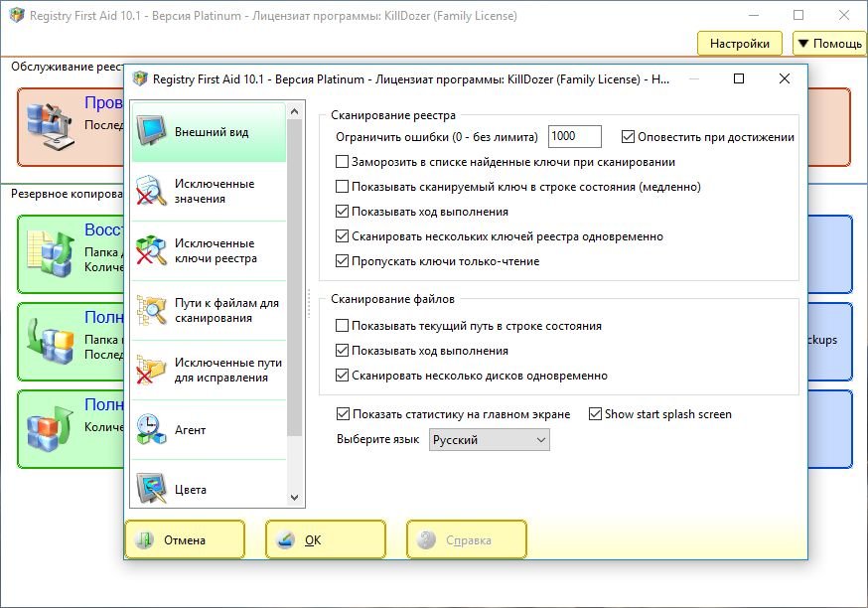Uncheck Сканировать нескольких ключей реестра одновременно
868x608 pixels.
pyautogui.click(x=342, y=236)
